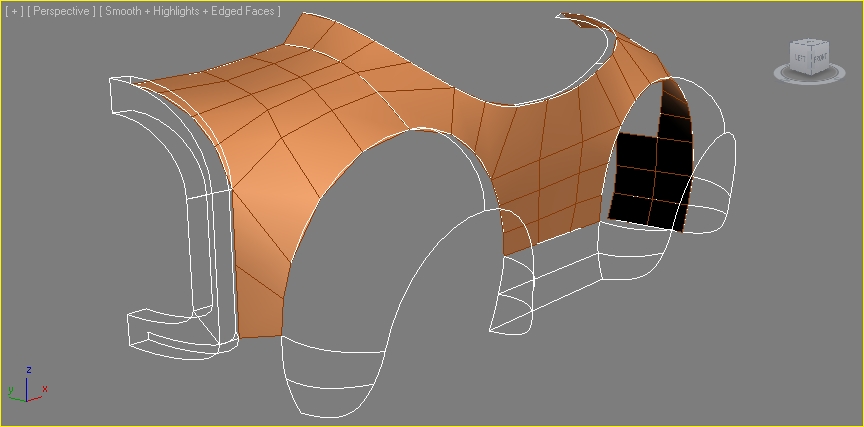The height and width of the screenshot is (427, 864).
Task: Click the XYZ world axis tripod
Action: point(25,387)
